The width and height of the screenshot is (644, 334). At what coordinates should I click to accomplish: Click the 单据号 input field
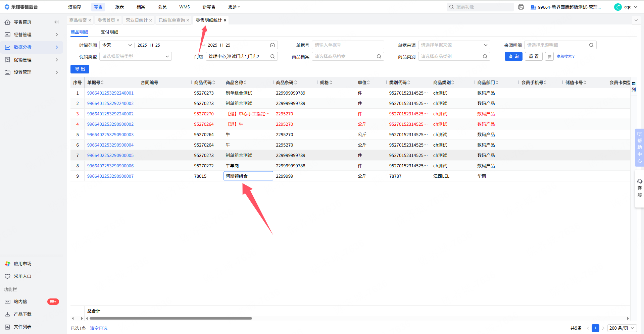click(348, 45)
